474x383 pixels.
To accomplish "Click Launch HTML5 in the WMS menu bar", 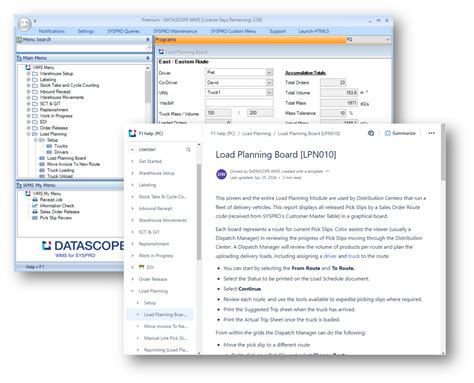I will (313, 31).
